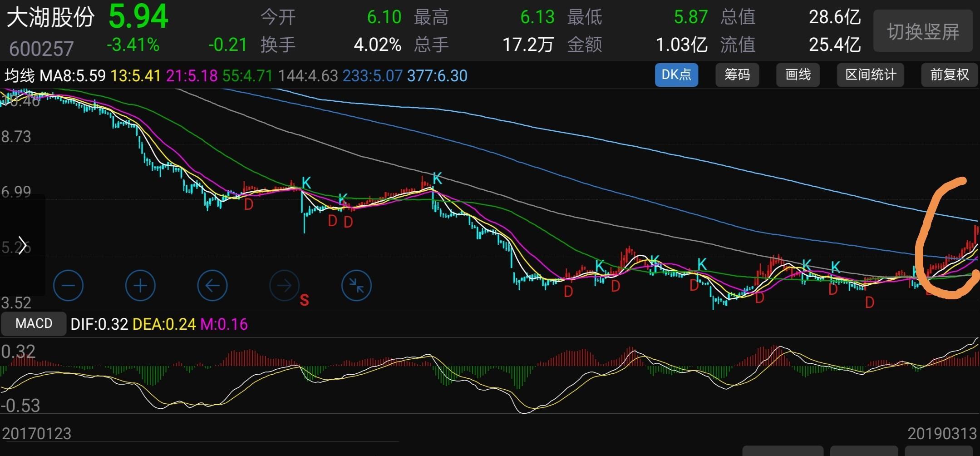980x456 pixels.
Task: Tap the 3.52 price axis label
Action: pos(16,302)
